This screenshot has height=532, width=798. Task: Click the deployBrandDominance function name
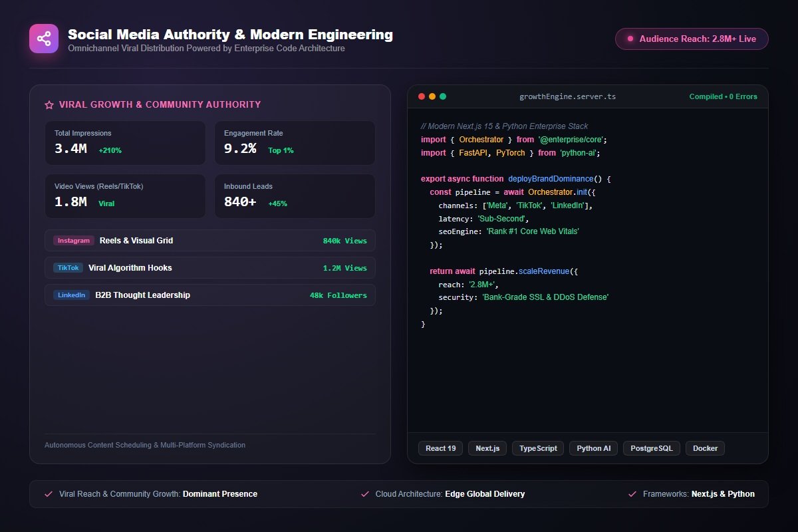(550, 179)
